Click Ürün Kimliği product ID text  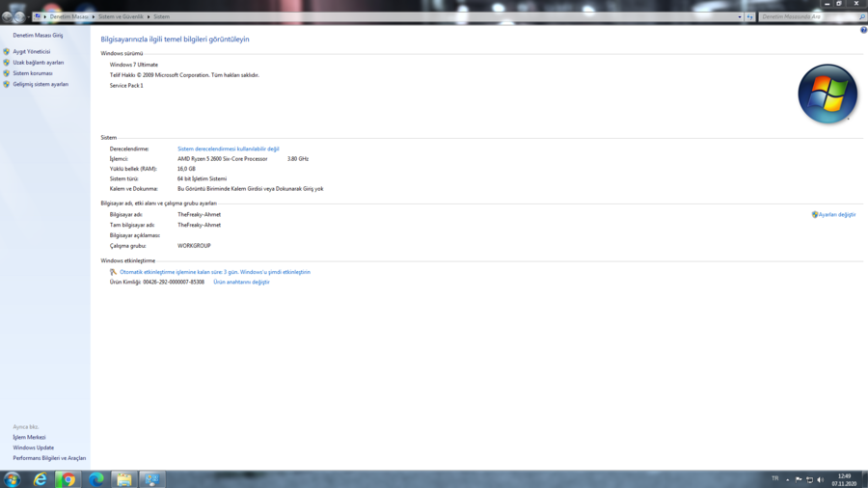pyautogui.click(x=156, y=283)
